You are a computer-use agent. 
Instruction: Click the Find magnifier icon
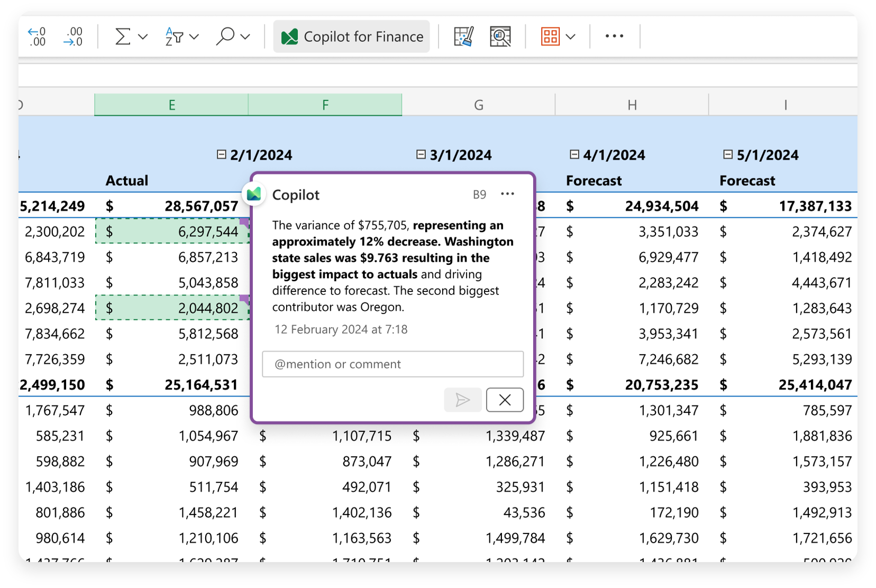[225, 36]
